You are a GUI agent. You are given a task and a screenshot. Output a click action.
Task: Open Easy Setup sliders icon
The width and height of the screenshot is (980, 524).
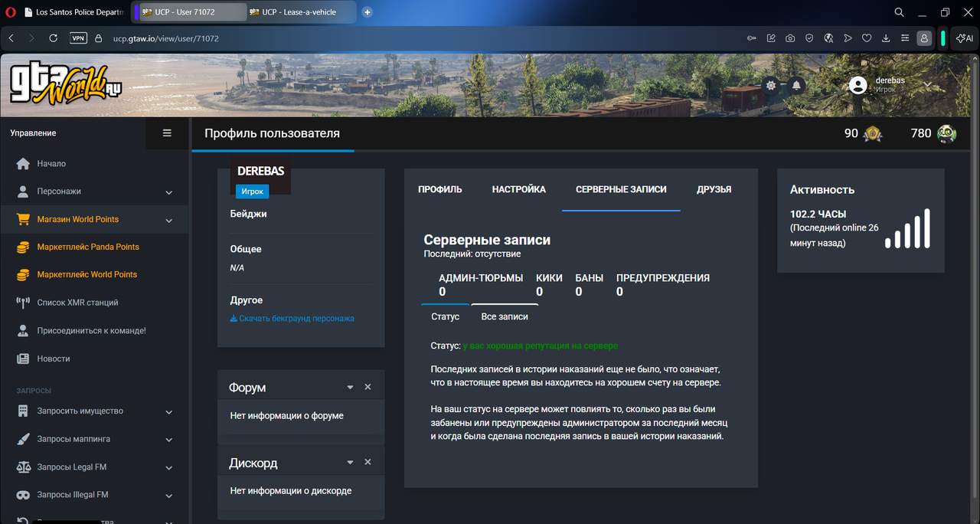905,38
